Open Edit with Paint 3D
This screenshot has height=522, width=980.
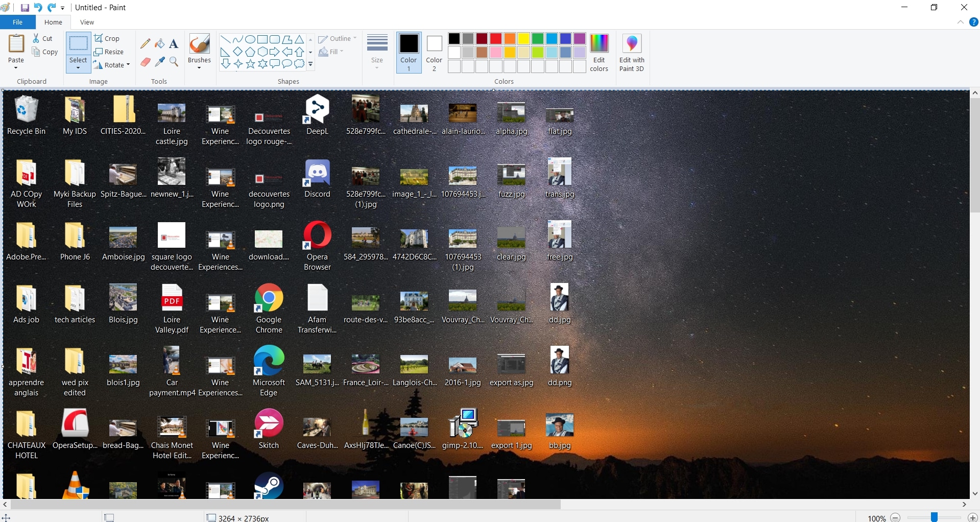632,53
